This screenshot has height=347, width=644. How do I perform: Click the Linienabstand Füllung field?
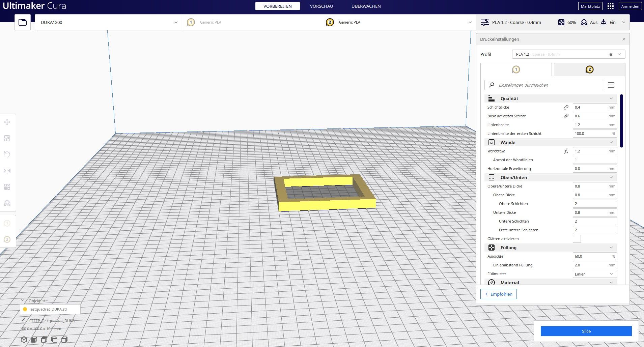tap(595, 265)
